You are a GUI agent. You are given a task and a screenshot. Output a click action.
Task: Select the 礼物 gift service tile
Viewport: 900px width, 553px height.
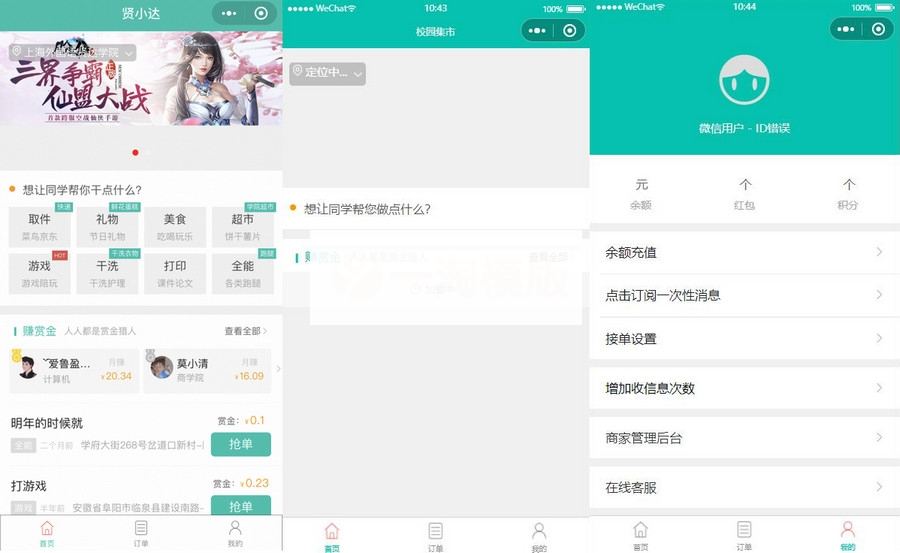coord(108,227)
